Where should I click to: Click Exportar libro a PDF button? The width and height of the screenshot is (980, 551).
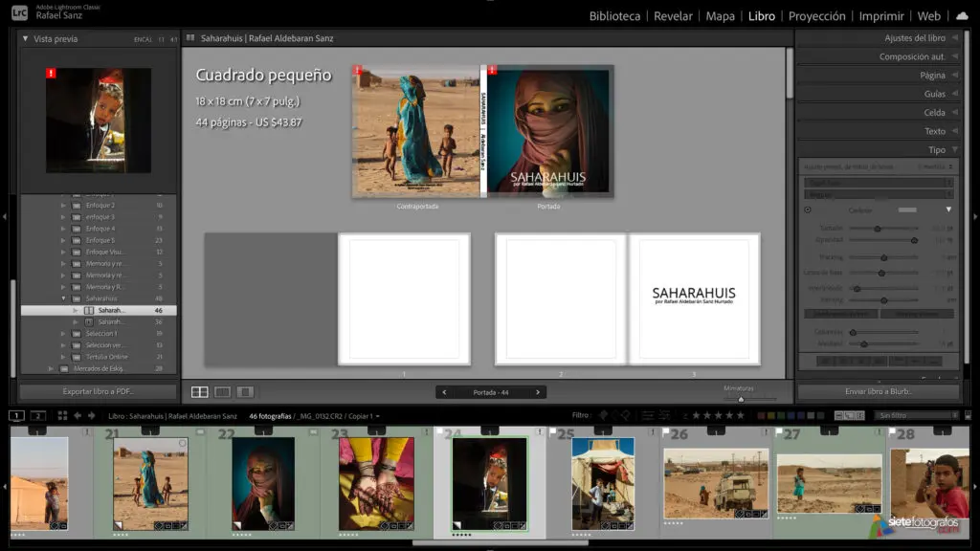(99, 392)
